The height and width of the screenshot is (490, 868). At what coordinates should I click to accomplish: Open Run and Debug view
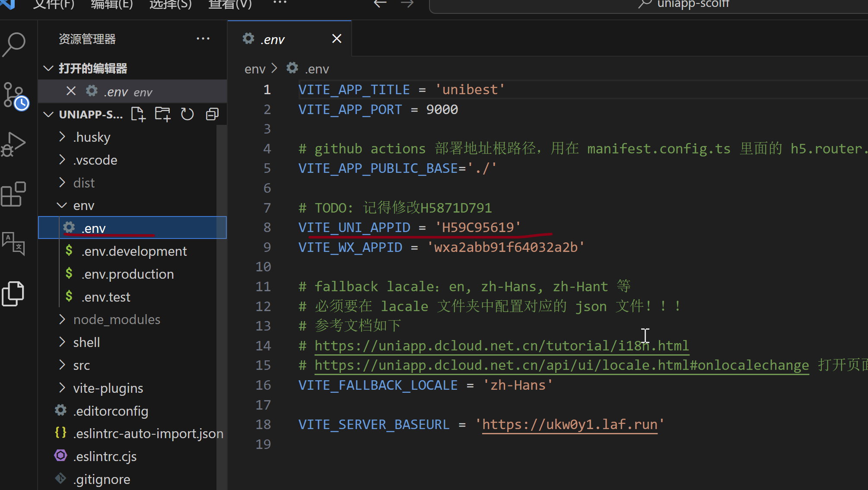tap(14, 144)
